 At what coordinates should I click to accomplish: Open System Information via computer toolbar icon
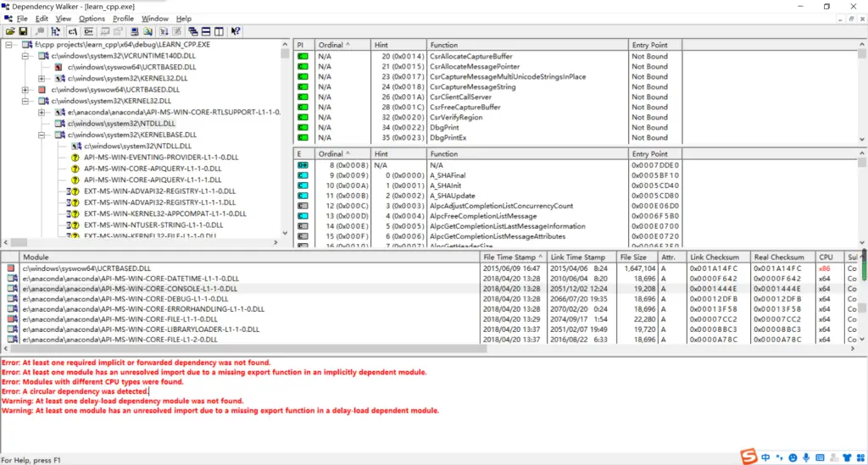pyautogui.click(x=135, y=31)
